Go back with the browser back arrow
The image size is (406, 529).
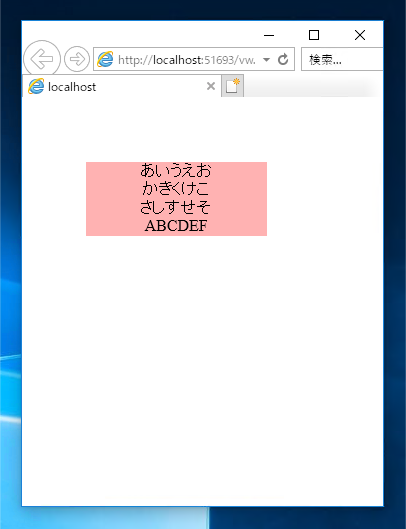pos(42,59)
